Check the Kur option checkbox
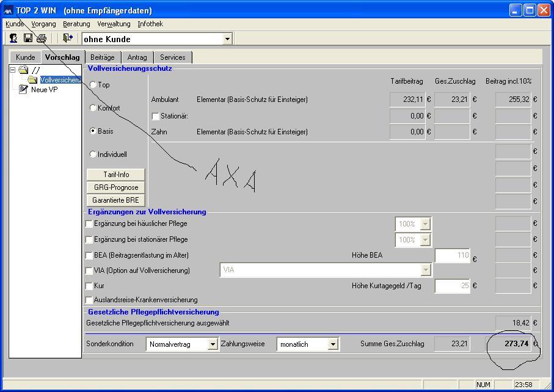Viewport: 554px width, 392px height. (x=90, y=286)
